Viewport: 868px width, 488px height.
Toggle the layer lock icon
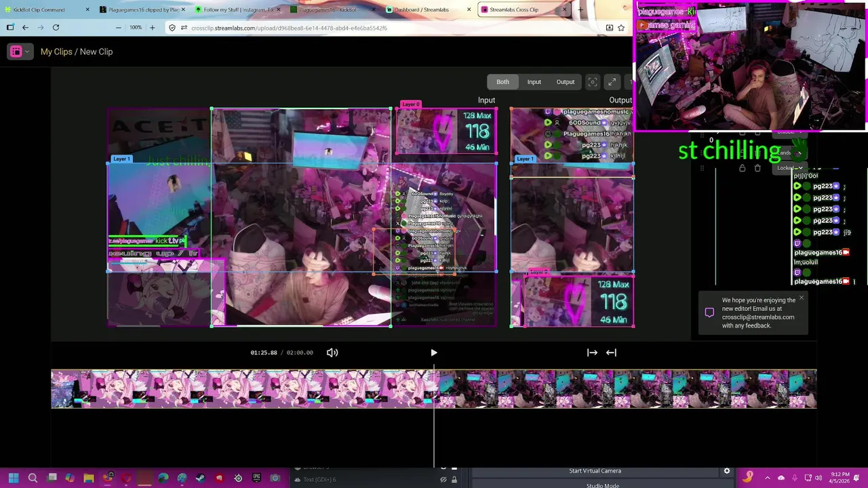(x=742, y=168)
